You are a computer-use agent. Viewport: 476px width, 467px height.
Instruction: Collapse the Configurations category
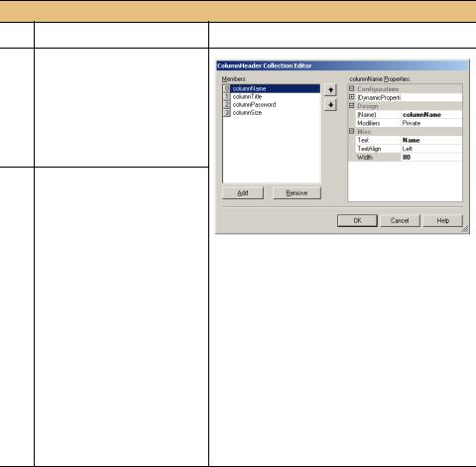pyautogui.click(x=352, y=88)
